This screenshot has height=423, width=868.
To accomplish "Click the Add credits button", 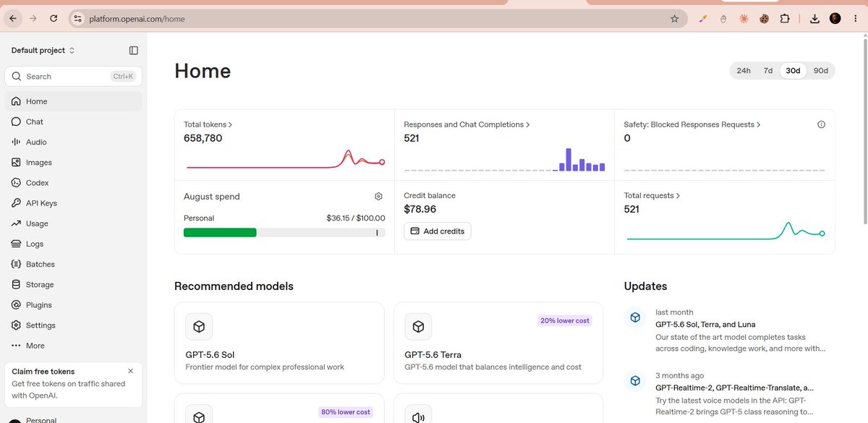I will pyautogui.click(x=437, y=231).
